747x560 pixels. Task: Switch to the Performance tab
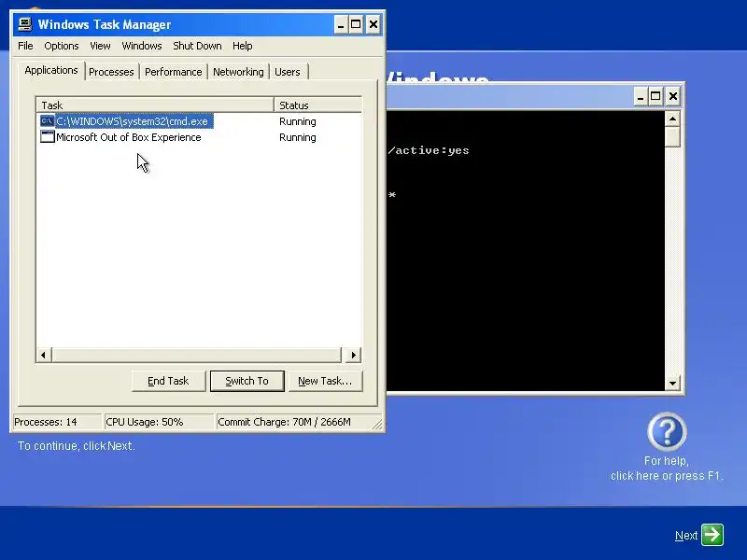coord(174,72)
